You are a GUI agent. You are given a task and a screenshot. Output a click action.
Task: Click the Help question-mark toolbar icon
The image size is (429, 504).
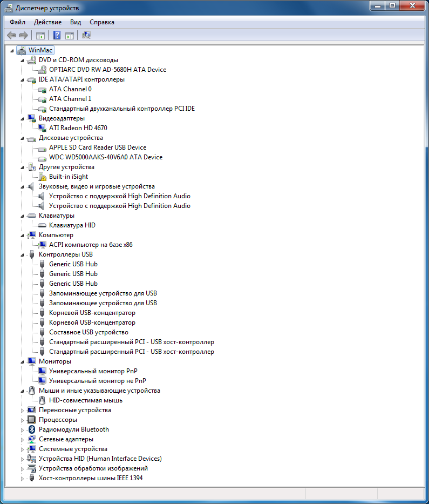coord(57,35)
